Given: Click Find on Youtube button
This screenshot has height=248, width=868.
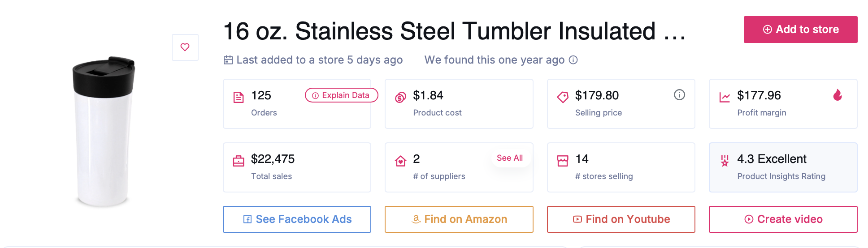Looking at the screenshot, I should click(x=621, y=219).
